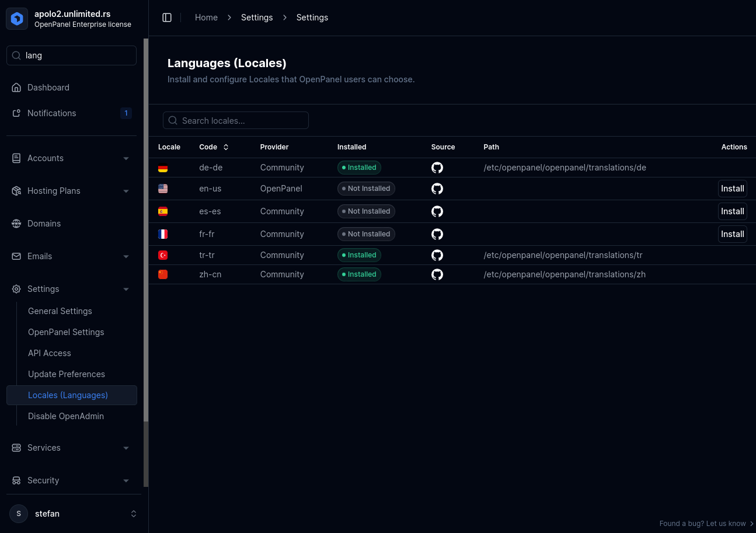The image size is (756, 533).
Task: Click the stefan user avatar
Action: [x=19, y=514]
